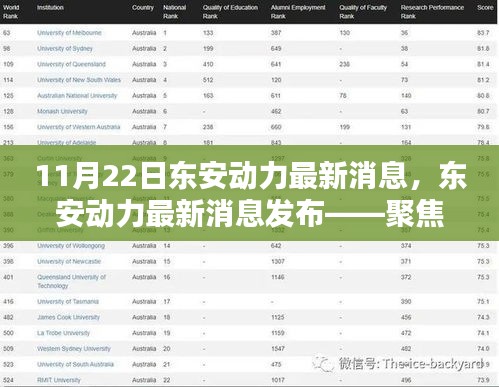Open the University of Sydney link

(x=65, y=49)
